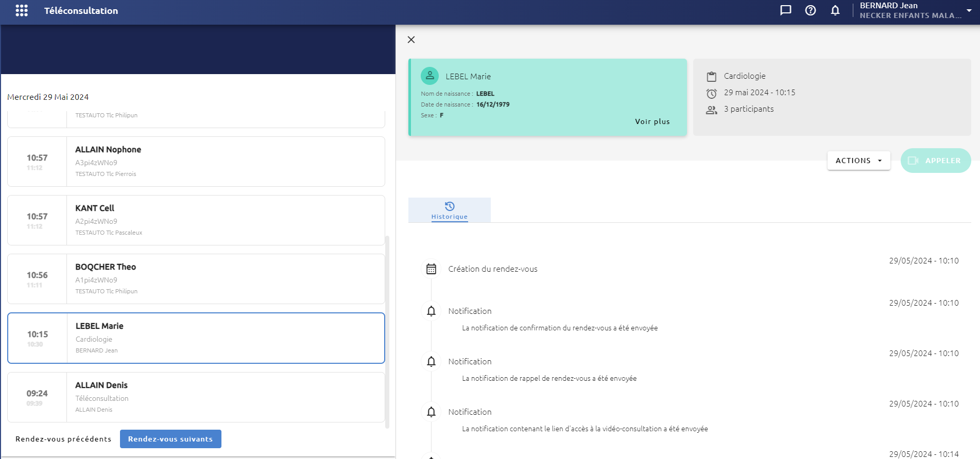
Task: Click the appointment time clock icon
Action: pos(711,94)
